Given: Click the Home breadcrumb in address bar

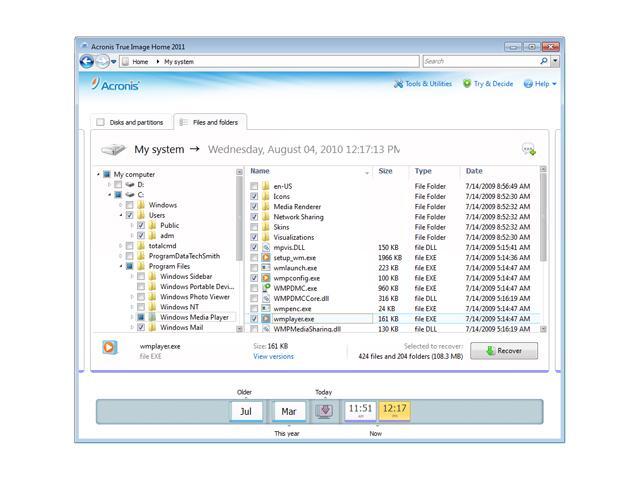Looking at the screenshot, I should (140, 62).
